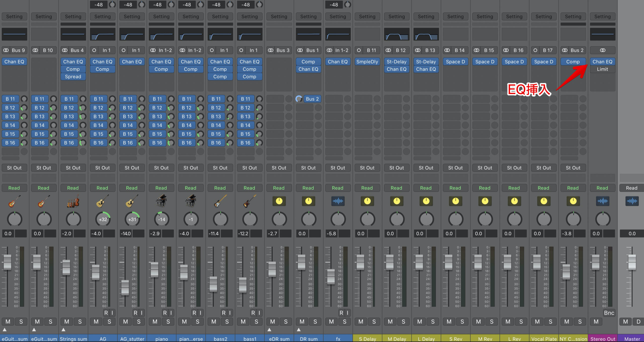Open the Spread plugin slot on Strings sum
Viewport: 644px width, 342px height.
coord(73,77)
